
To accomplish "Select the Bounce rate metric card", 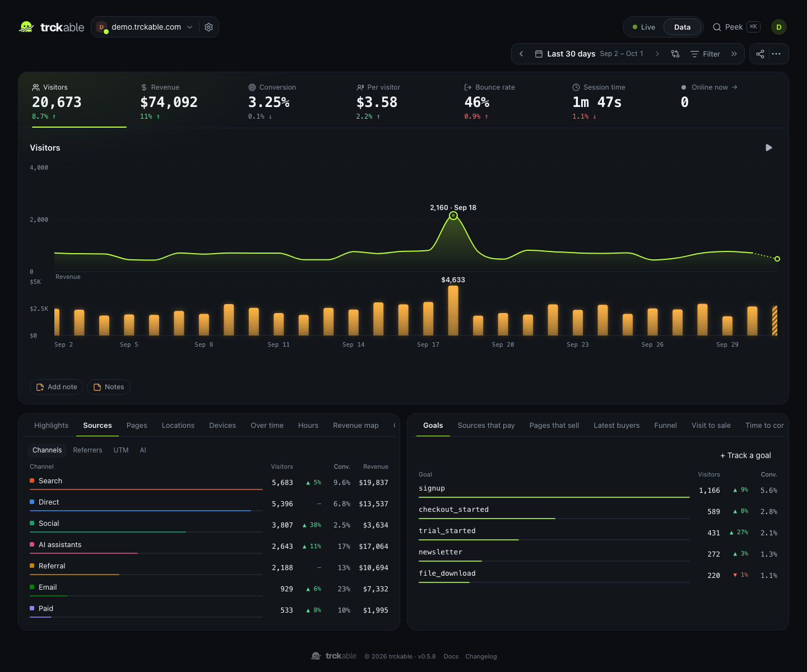I will tap(512, 101).
